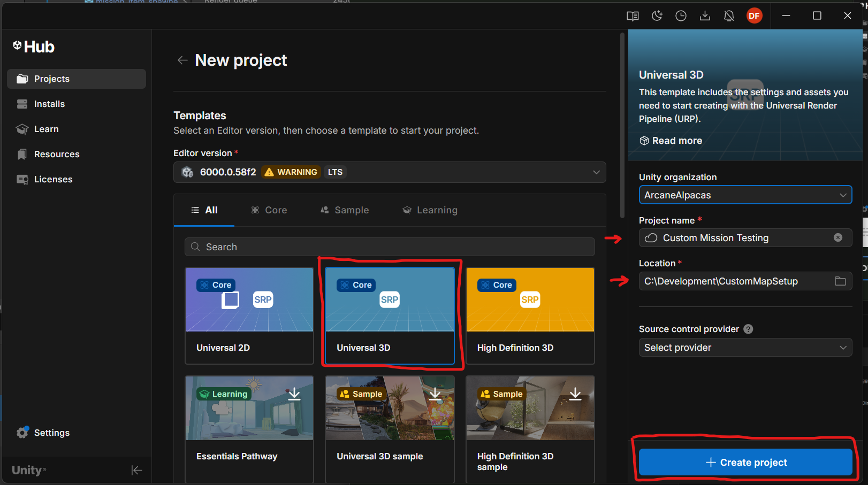Select the Universal 3D template card
Image resolution: width=868 pixels, height=485 pixels.
(x=390, y=316)
